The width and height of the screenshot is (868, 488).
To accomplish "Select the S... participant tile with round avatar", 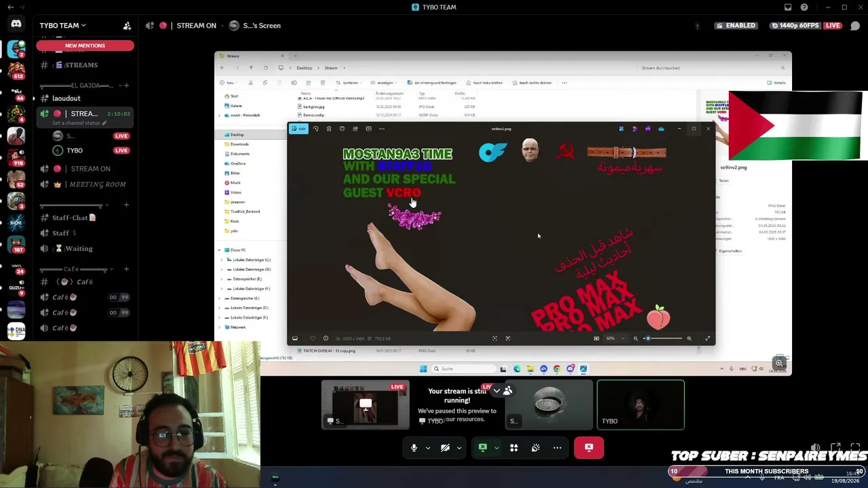I will point(549,405).
